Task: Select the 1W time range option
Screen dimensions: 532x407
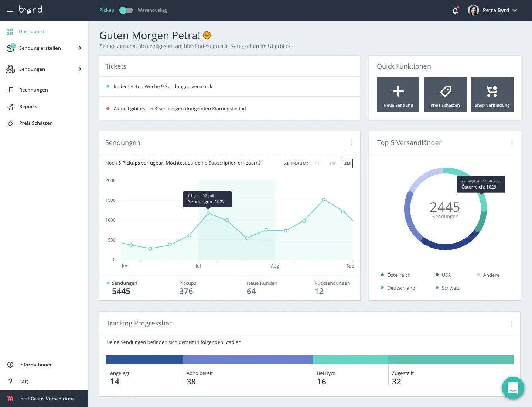Action: click(x=332, y=163)
